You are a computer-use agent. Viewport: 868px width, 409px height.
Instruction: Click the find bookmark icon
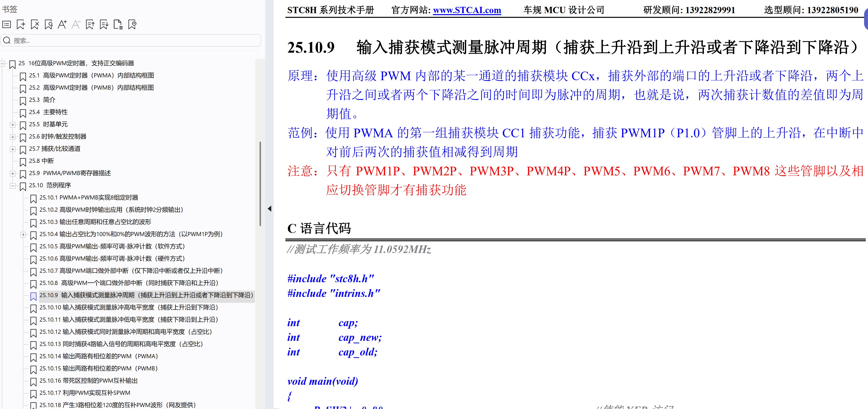click(x=49, y=24)
